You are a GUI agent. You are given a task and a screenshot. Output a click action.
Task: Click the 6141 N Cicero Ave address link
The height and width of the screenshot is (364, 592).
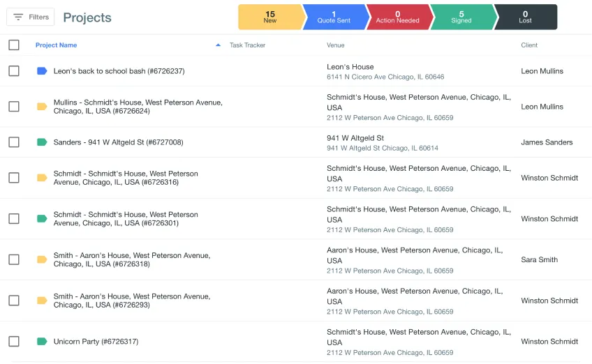(x=385, y=77)
